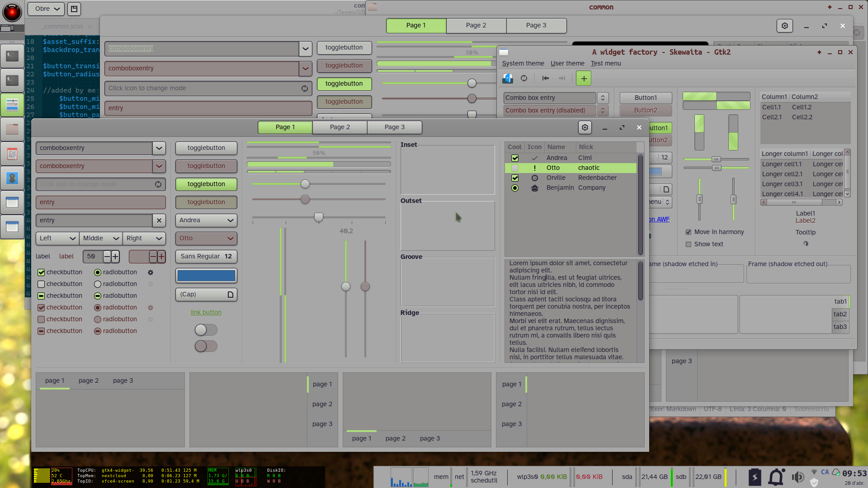
Task: Open the User theme menu
Action: tap(567, 64)
